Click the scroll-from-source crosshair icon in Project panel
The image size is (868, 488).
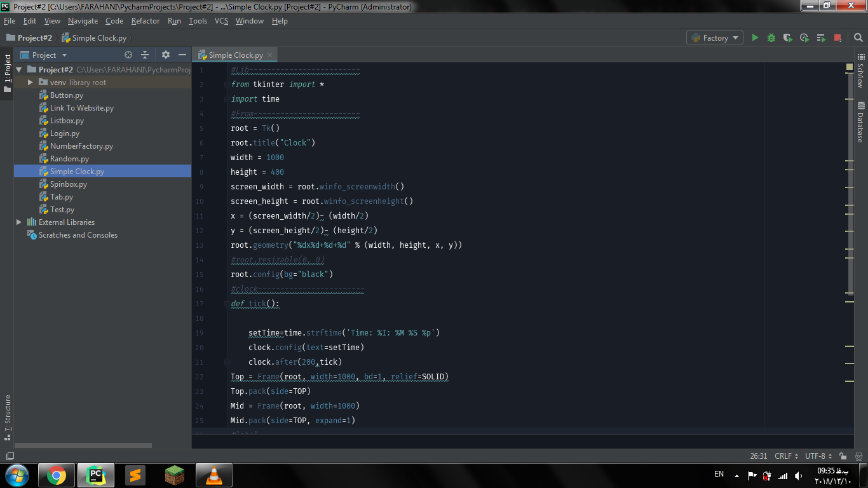(128, 55)
